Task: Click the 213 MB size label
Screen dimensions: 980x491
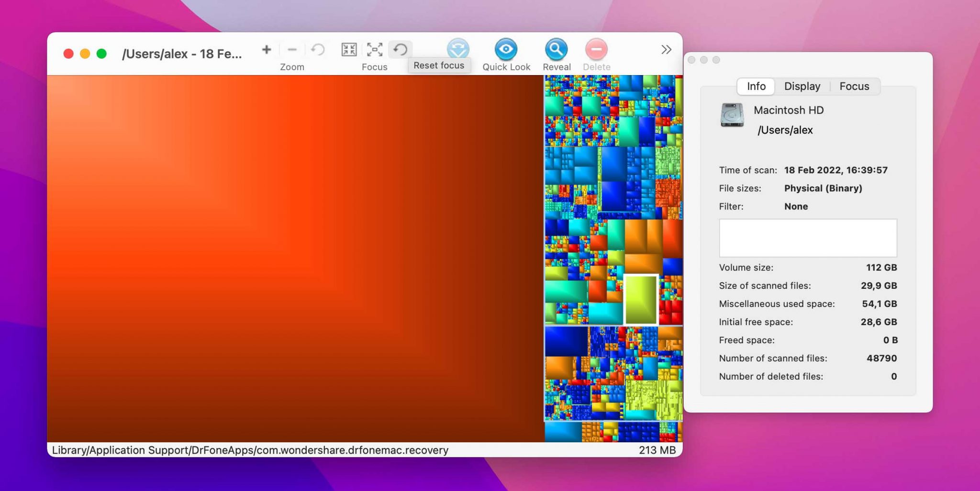Action: [x=657, y=450]
